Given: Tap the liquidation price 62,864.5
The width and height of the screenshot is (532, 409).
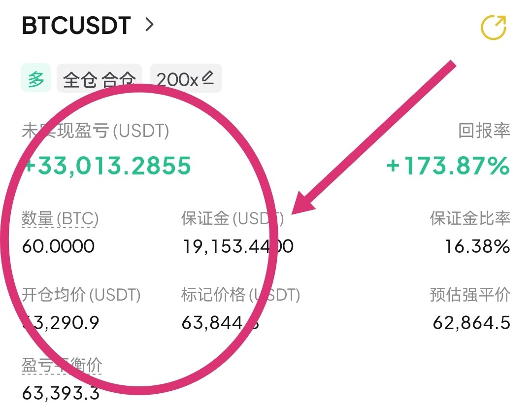Looking at the screenshot, I should coord(471,322).
